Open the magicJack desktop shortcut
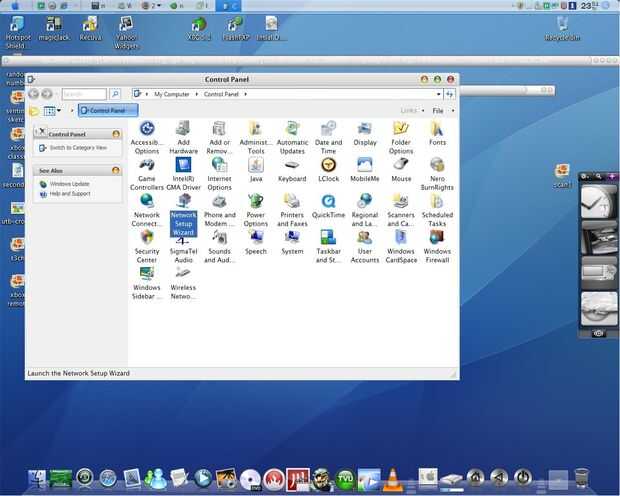The height and width of the screenshot is (496, 620). (x=54, y=28)
